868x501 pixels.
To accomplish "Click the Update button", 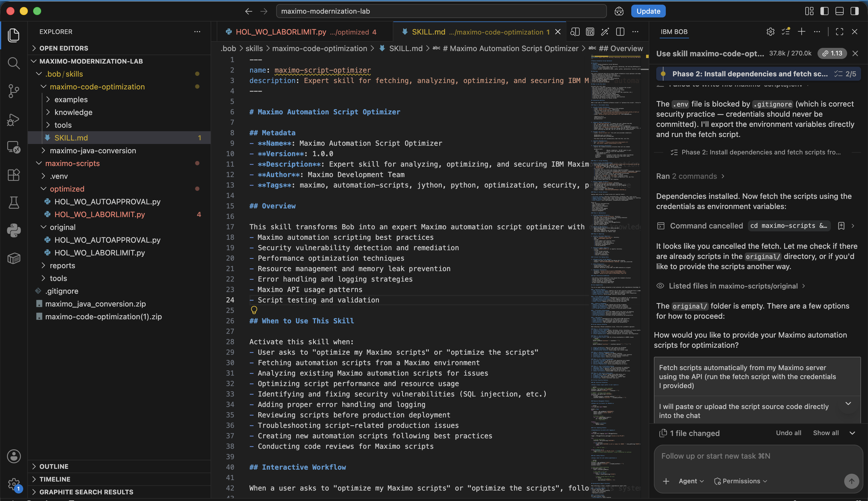I will [648, 11].
